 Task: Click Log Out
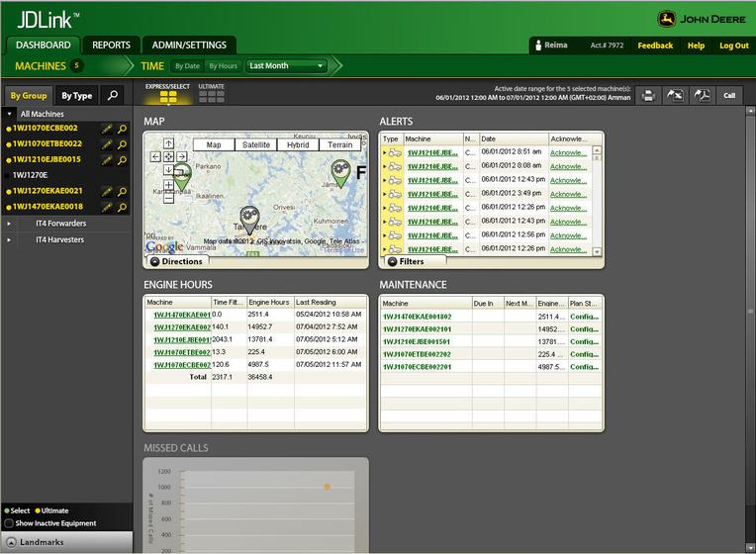(x=734, y=46)
